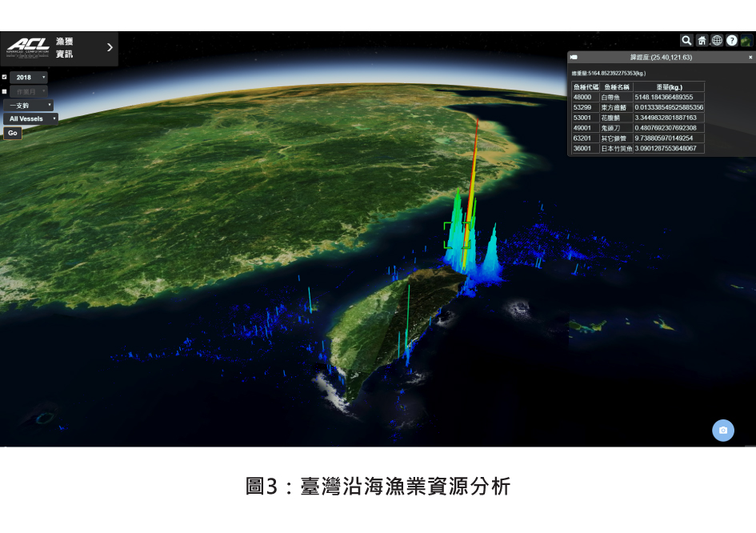The image size is (756, 533).
Task: Open the All Vessels dropdown
Action: point(31,118)
